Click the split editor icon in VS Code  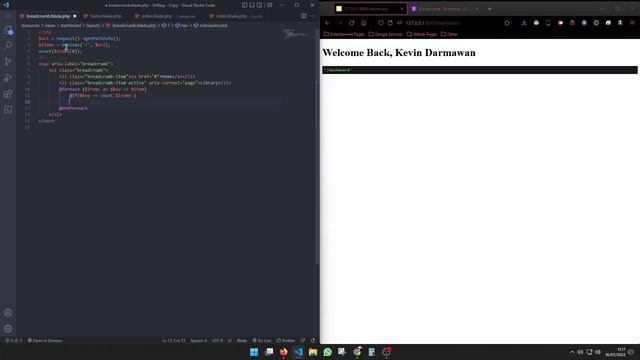tap(304, 16)
